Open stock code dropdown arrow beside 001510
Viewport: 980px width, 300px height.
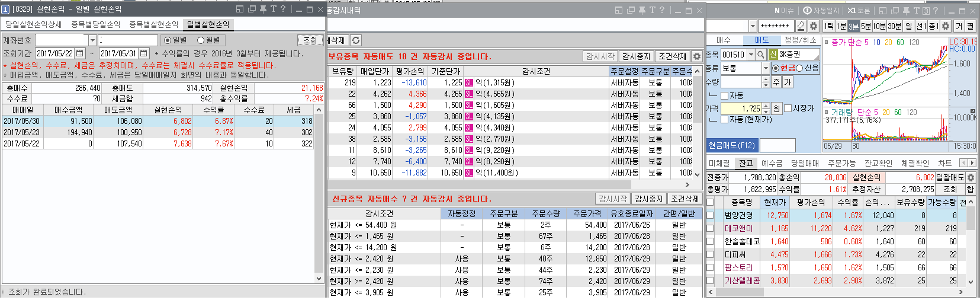tap(751, 54)
